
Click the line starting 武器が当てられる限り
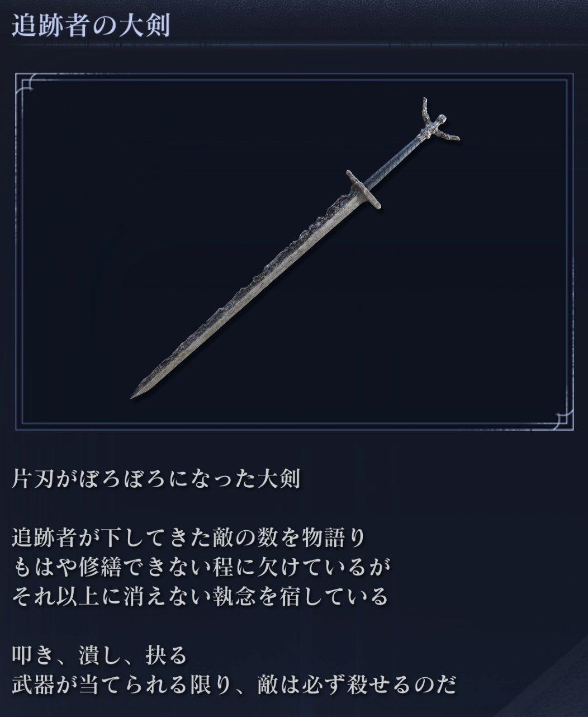click(234, 685)
